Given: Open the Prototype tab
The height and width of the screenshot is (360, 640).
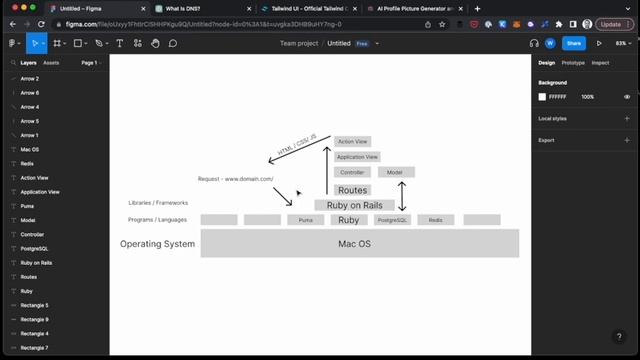Looking at the screenshot, I should [x=573, y=63].
